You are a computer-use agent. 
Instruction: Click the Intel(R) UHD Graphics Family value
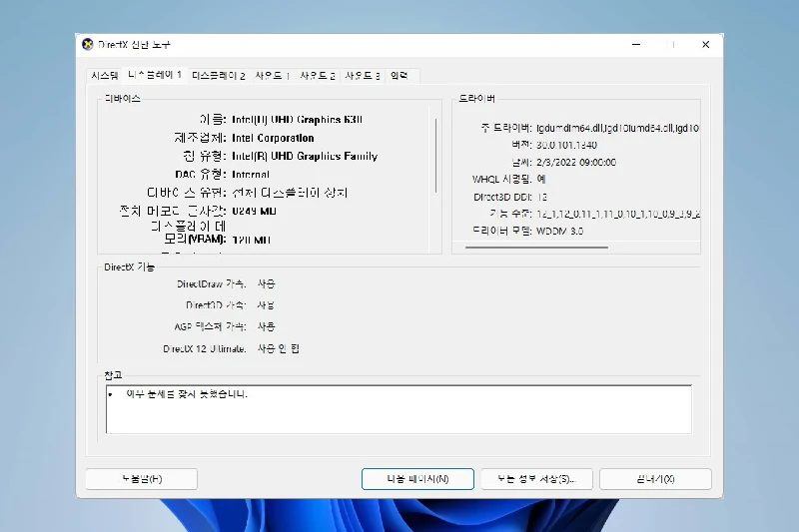pyautogui.click(x=305, y=157)
